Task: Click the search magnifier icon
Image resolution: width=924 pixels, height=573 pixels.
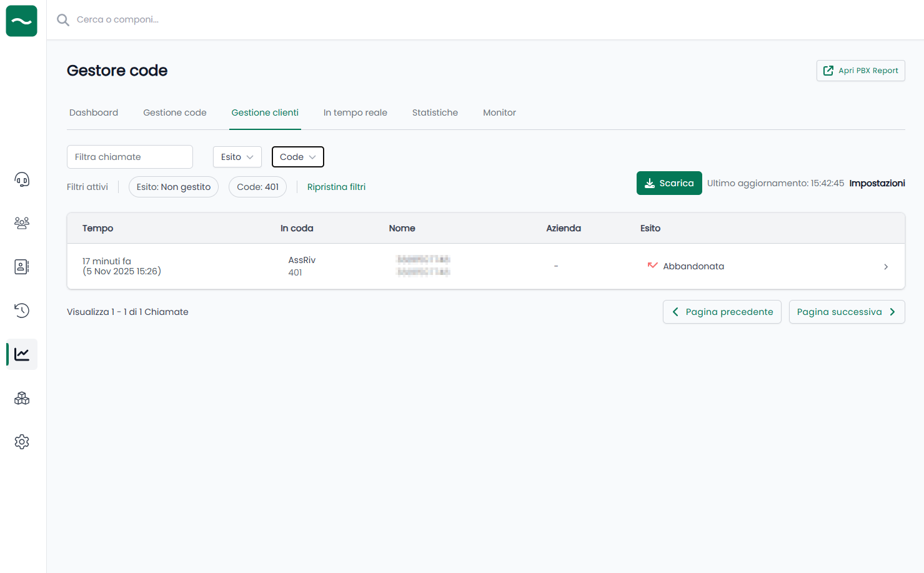Action: (x=63, y=20)
